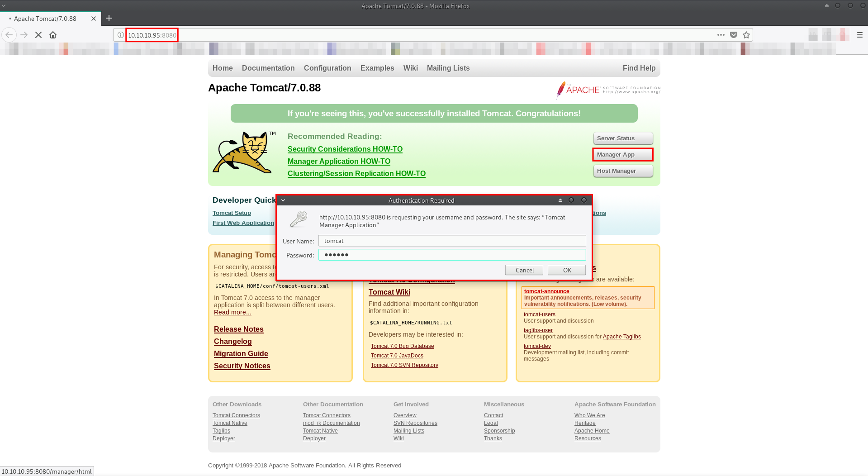Open Clustering/Session Replication HOW-TO link
The width and height of the screenshot is (868, 476).
(x=356, y=173)
